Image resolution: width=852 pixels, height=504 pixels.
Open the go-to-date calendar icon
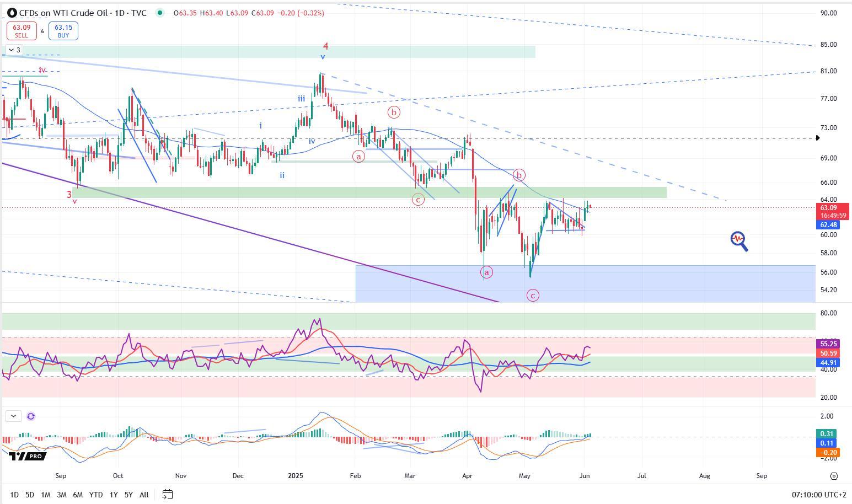[167, 495]
